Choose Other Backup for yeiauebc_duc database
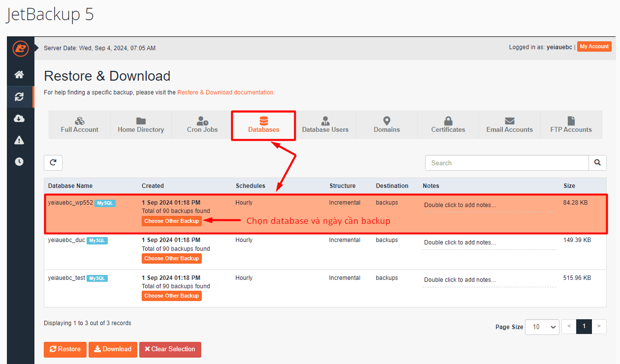Screen dimensions: 620x364 (171, 258)
